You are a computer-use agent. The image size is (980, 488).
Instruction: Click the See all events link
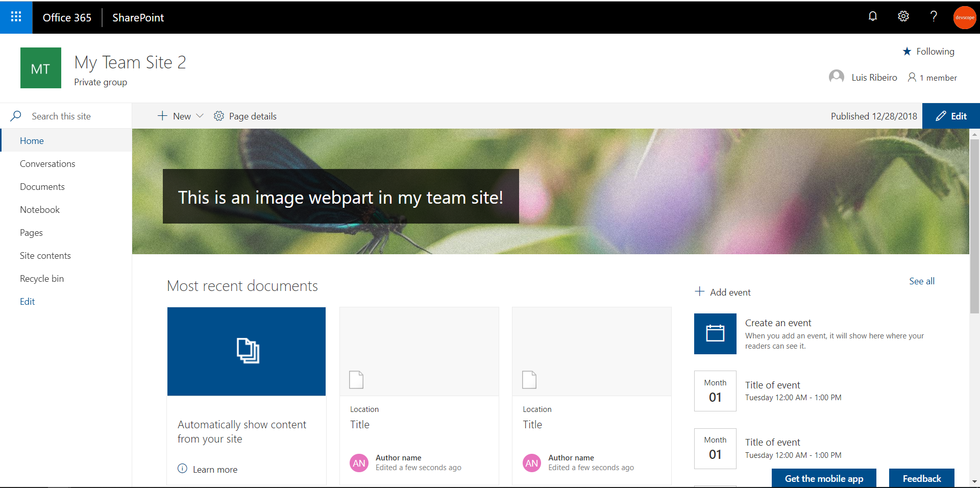pos(921,281)
